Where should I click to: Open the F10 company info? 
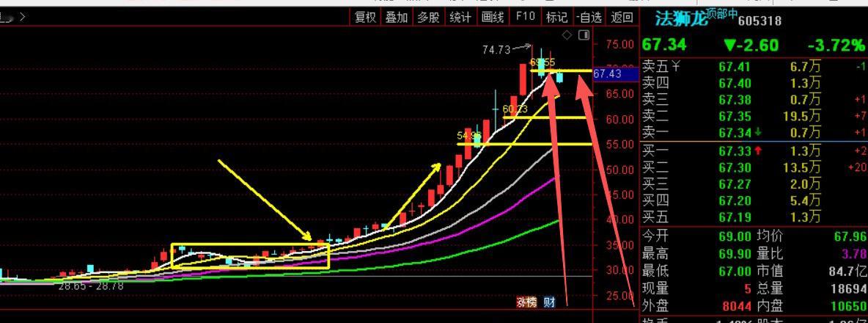pyautogui.click(x=526, y=17)
